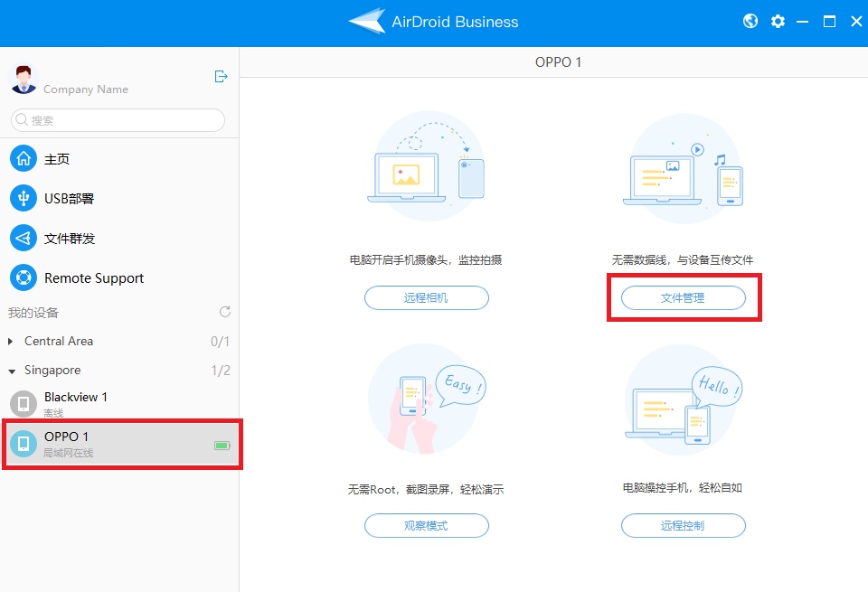Image resolution: width=868 pixels, height=592 pixels.
Task: Close the AirDroid Business window
Action: click(x=856, y=22)
